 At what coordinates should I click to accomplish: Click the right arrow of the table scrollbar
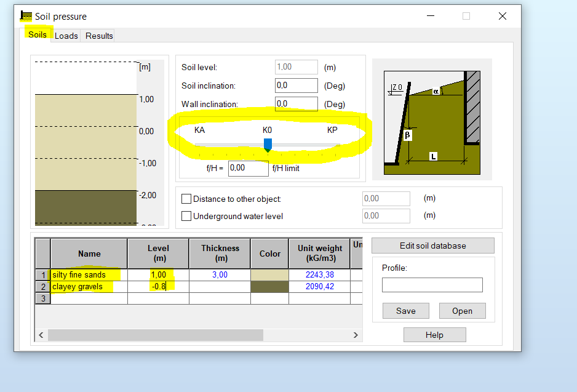pyautogui.click(x=356, y=335)
